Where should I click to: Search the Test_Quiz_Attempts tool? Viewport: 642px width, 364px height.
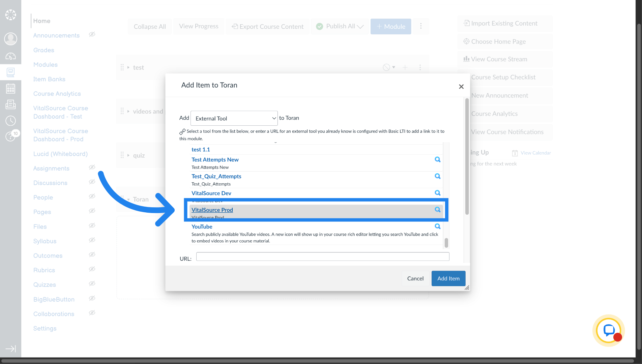(x=437, y=176)
